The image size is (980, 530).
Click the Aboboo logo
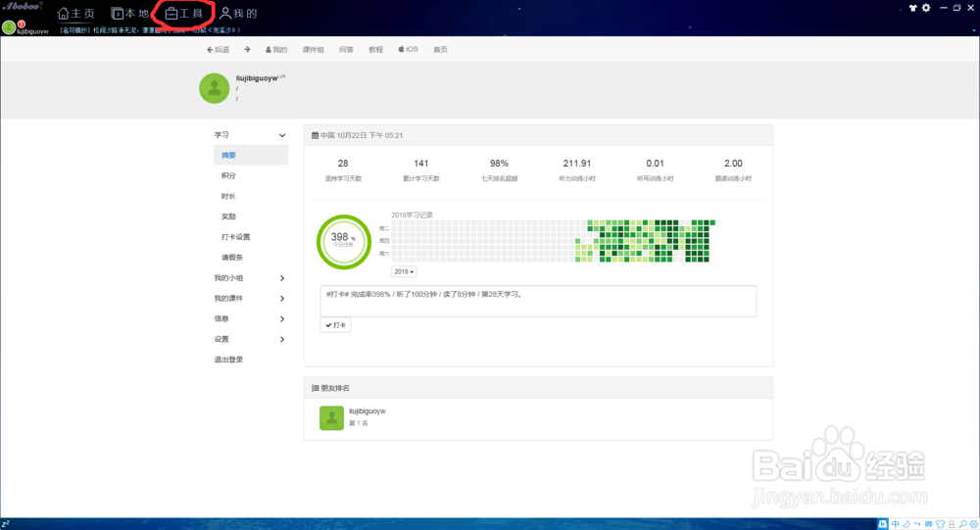pos(23,6)
